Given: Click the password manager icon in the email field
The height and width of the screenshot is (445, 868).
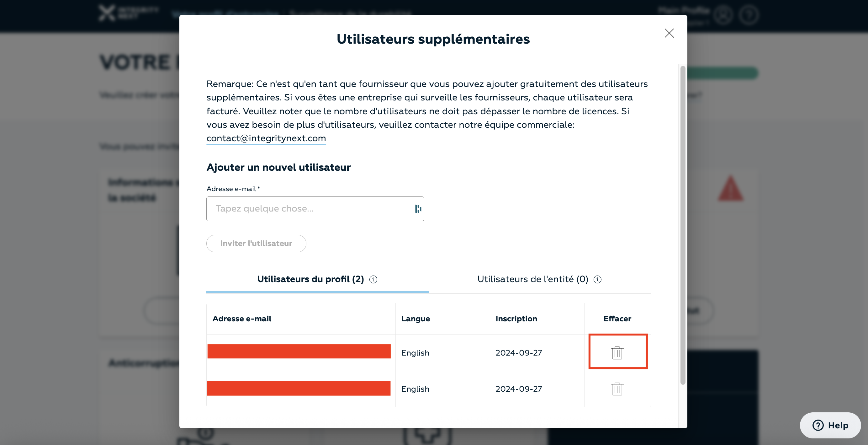Looking at the screenshot, I should [x=418, y=209].
